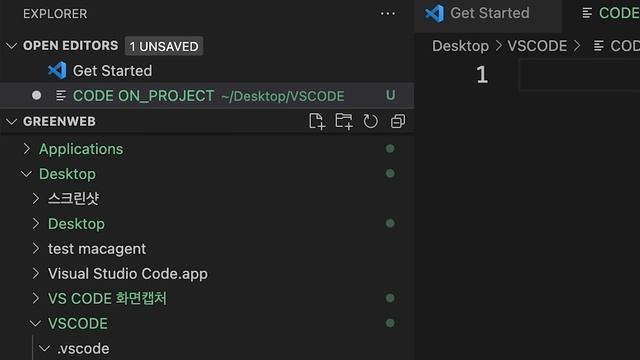
Task: Expand Visual Studio Code.app entry
Action: pyautogui.click(x=36, y=273)
